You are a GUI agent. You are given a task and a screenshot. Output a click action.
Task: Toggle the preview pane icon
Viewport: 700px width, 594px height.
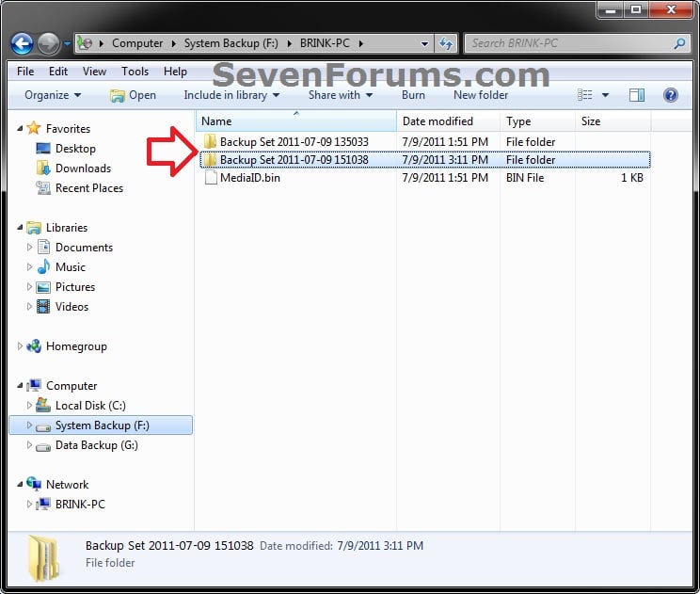tap(637, 95)
